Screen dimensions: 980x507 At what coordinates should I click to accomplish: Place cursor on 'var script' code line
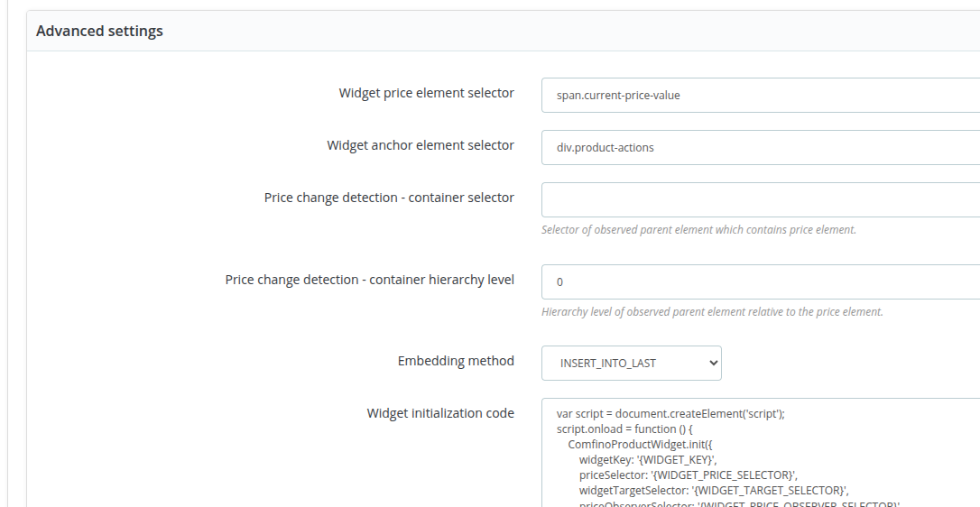[670, 414]
